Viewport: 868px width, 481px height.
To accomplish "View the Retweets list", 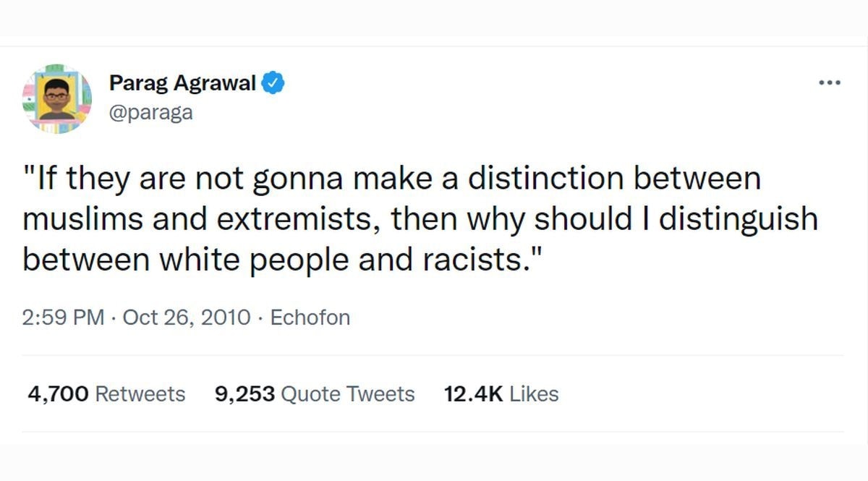I will tap(140, 394).
